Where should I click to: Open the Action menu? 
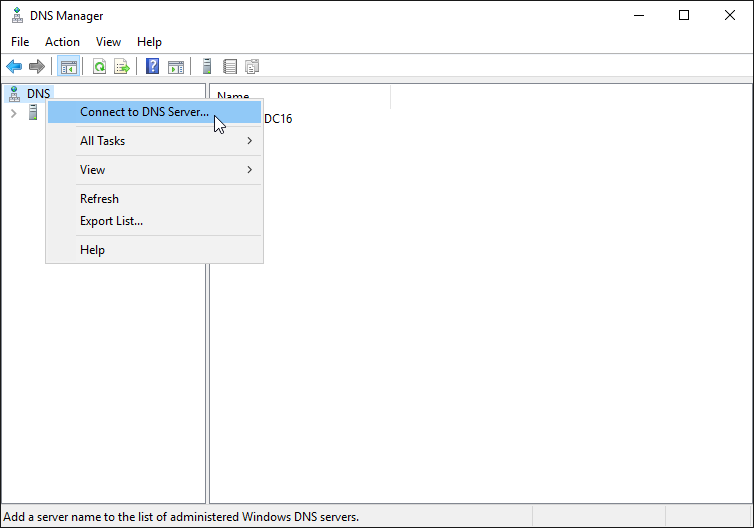tap(63, 42)
